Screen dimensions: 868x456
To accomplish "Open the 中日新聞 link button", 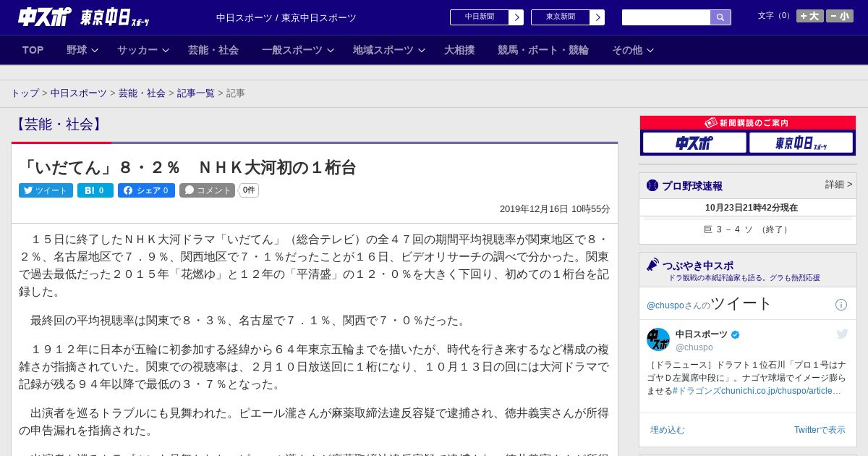I will 480,17.
